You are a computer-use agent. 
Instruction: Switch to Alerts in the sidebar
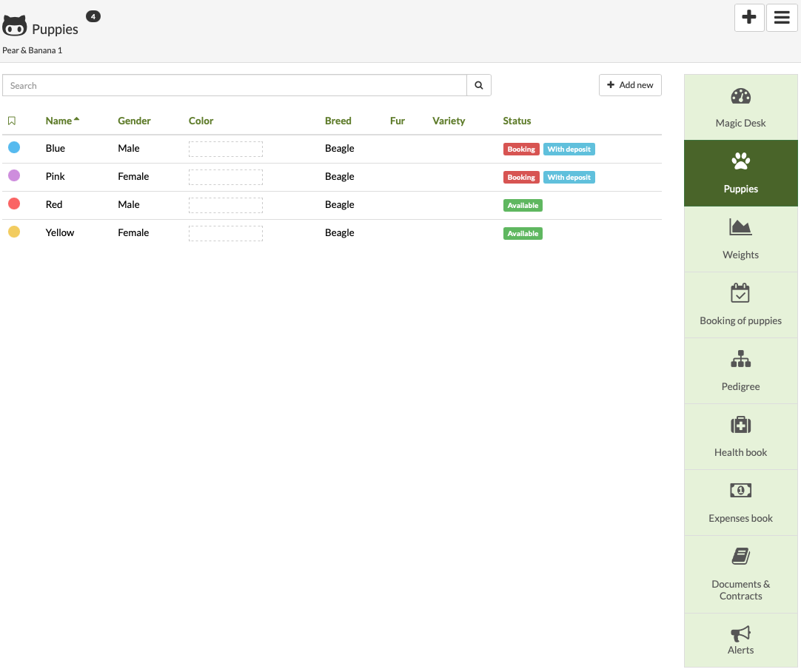[x=740, y=640]
